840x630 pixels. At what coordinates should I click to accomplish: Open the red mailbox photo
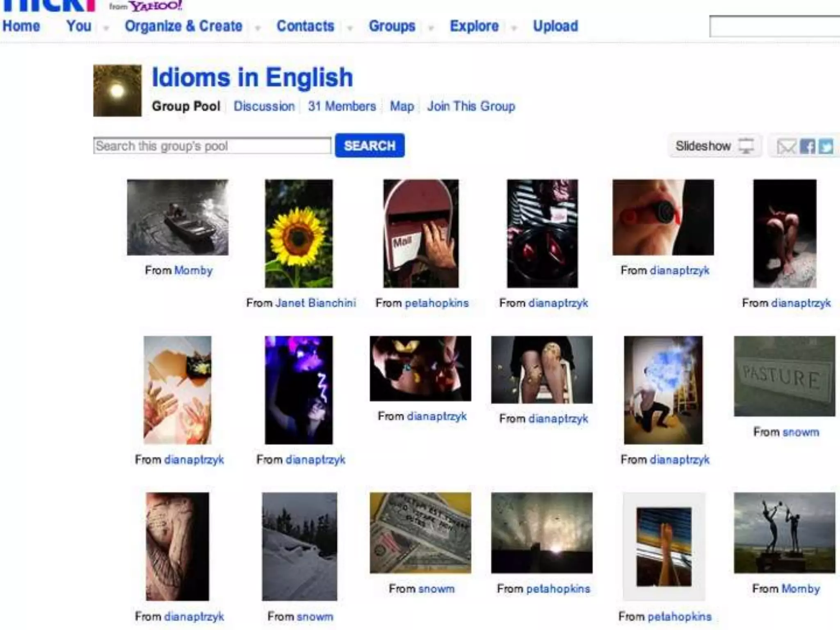(421, 233)
